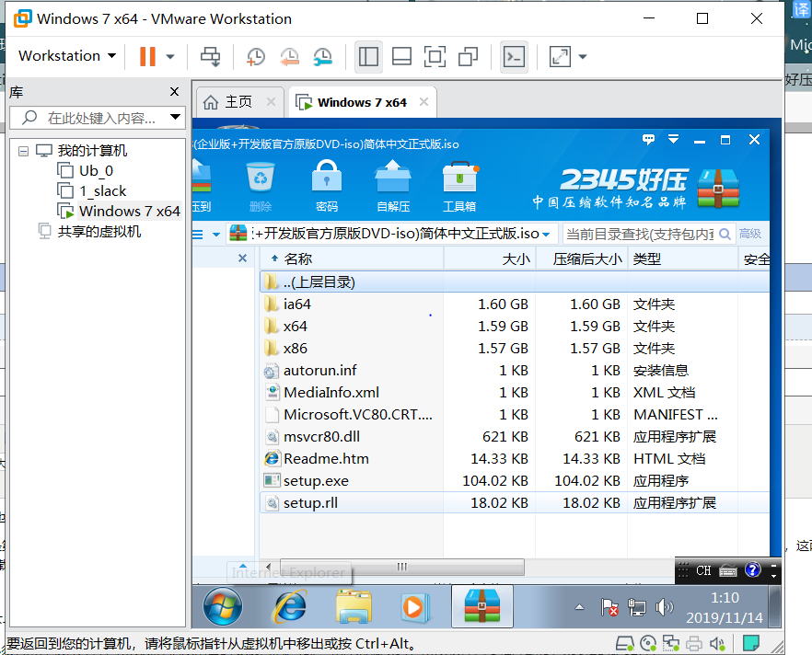Image resolution: width=812 pixels, height=655 pixels.
Task: Open the snapshot manager icon
Action: (x=322, y=57)
